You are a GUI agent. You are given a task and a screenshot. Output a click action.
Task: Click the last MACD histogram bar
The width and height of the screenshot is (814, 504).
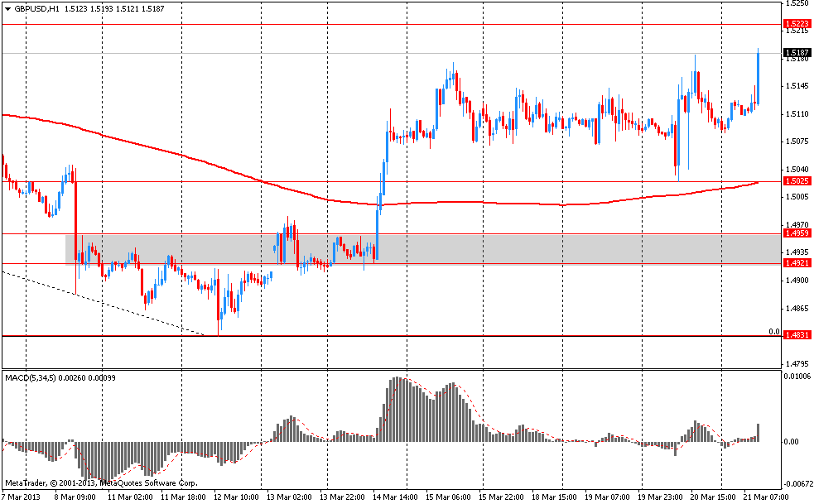[x=758, y=432]
